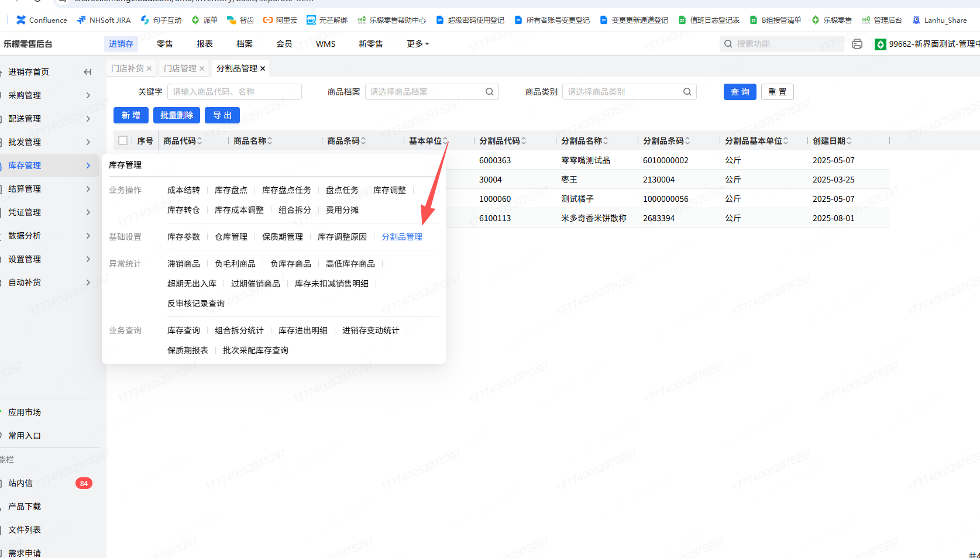This screenshot has width=980, height=558.
Task: Open the 商品档案 selection field
Action: (x=432, y=92)
